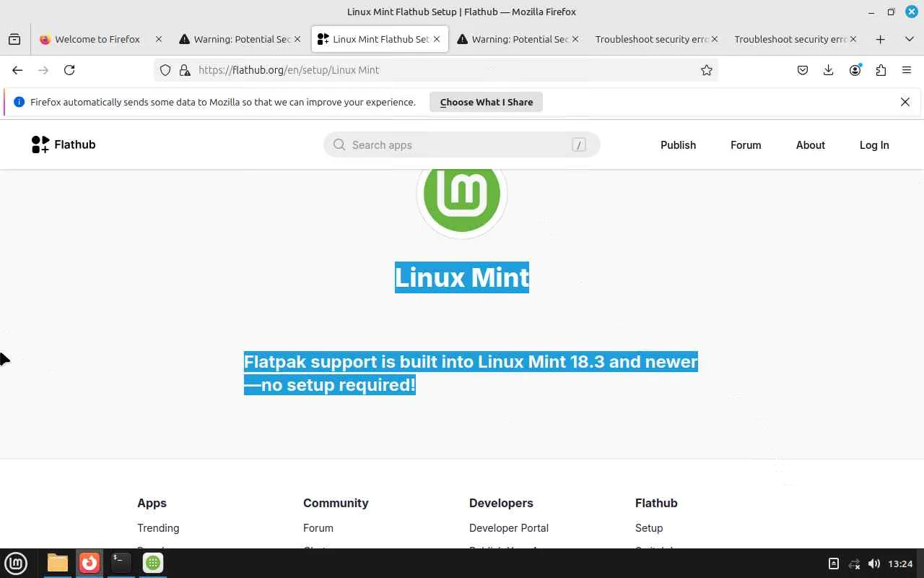Go back to the previous page
Image resolution: width=924 pixels, height=578 pixels.
click(17, 70)
